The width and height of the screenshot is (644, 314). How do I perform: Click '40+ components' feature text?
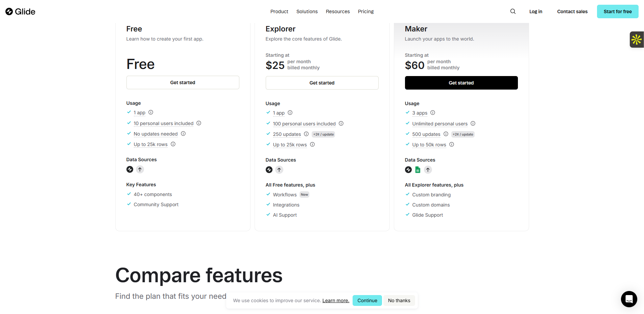click(x=153, y=194)
